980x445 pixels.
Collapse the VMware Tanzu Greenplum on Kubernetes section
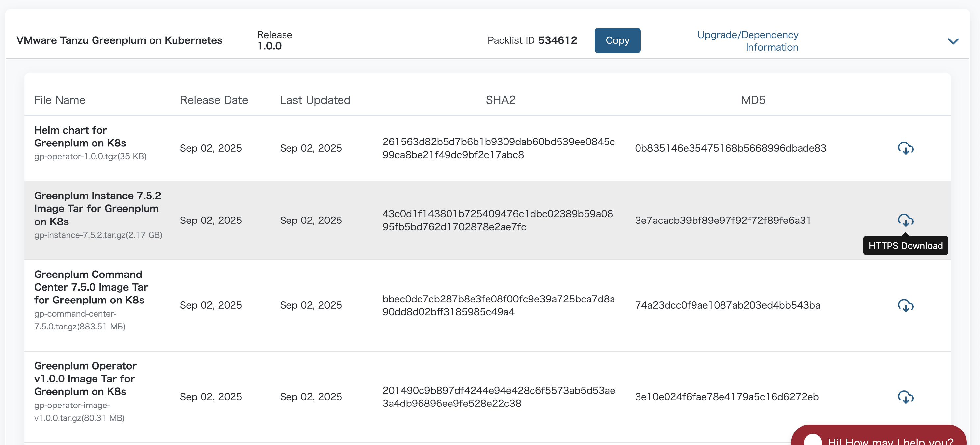(x=953, y=41)
